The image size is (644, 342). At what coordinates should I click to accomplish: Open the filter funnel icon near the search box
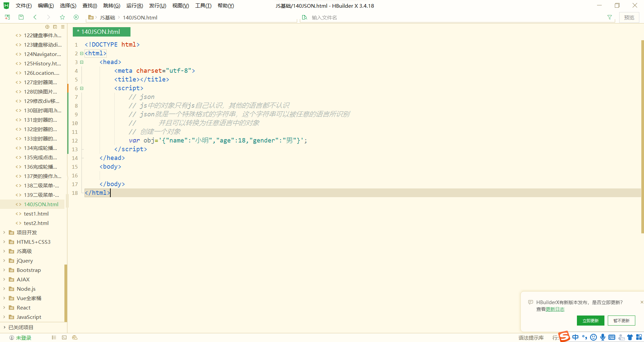pyautogui.click(x=609, y=17)
